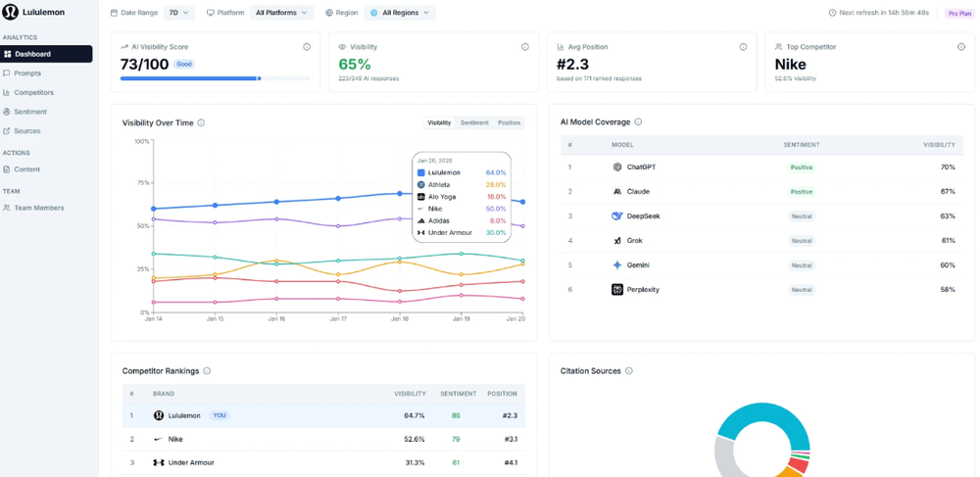The image size is (980, 477).
Task: Click the YOU badge next to Lululemon
Action: pos(220,415)
